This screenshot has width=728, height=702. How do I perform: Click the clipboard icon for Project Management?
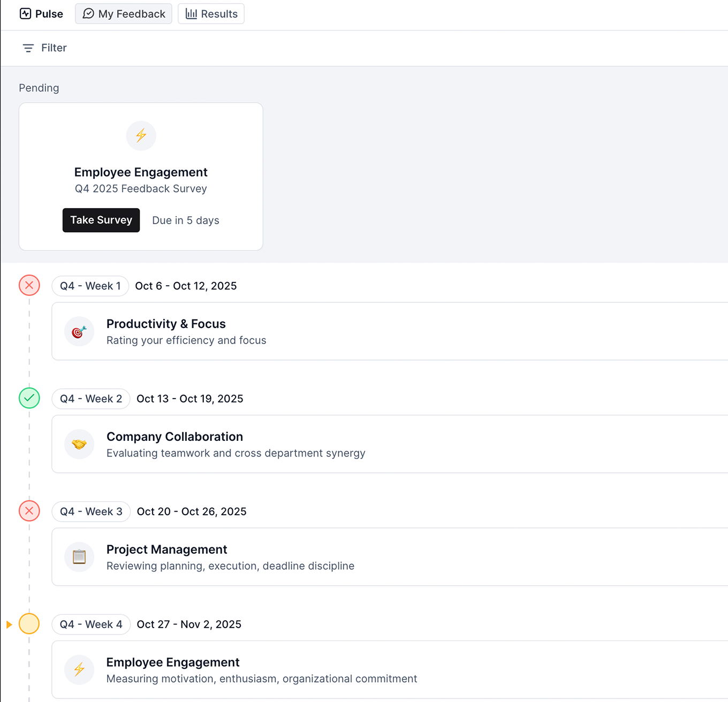click(x=79, y=558)
